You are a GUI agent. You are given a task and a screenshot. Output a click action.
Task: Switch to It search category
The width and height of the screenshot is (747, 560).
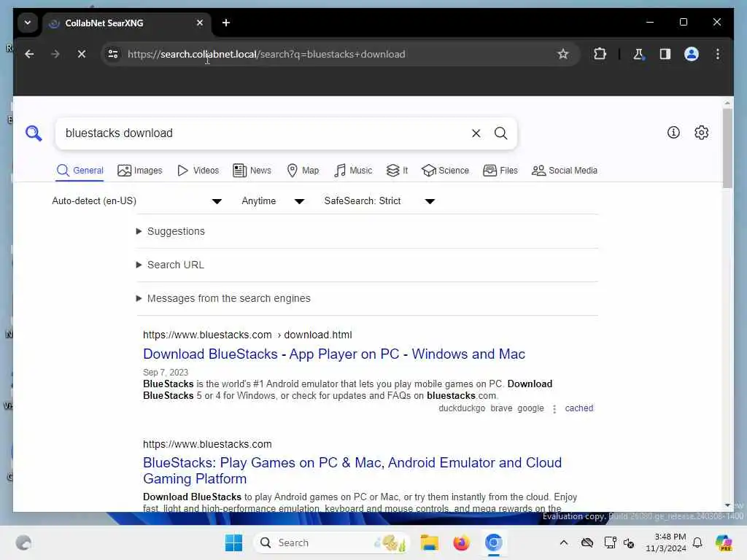[397, 171]
